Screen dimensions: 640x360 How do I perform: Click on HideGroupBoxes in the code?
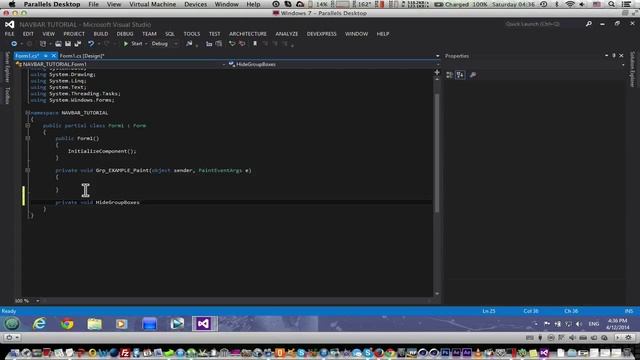click(118, 202)
